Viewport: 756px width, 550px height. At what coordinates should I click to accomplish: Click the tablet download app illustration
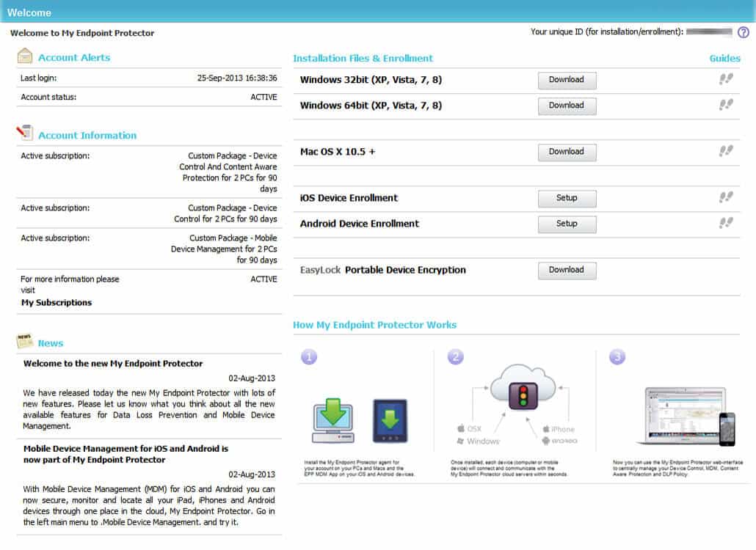point(390,421)
